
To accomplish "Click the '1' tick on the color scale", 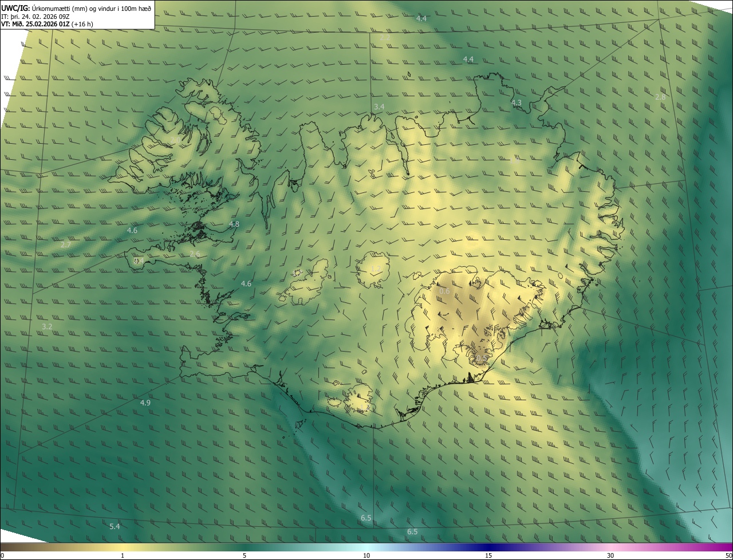I will pyautogui.click(x=123, y=556).
